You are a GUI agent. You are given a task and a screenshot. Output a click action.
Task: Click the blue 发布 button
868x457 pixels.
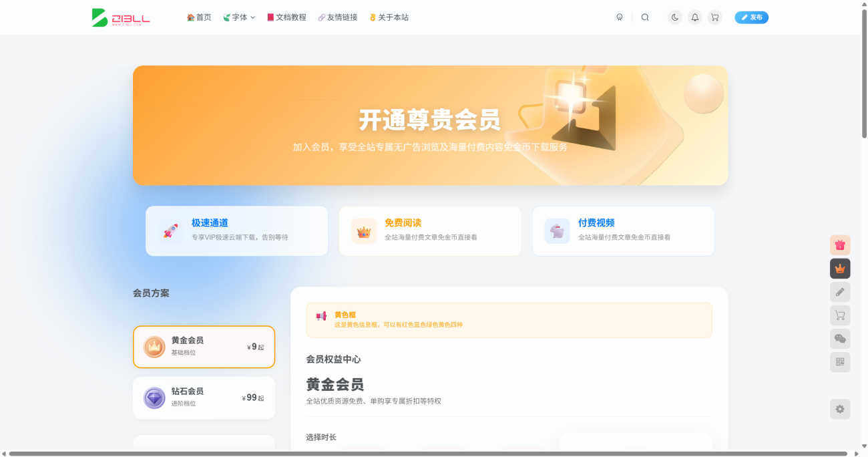coord(751,17)
